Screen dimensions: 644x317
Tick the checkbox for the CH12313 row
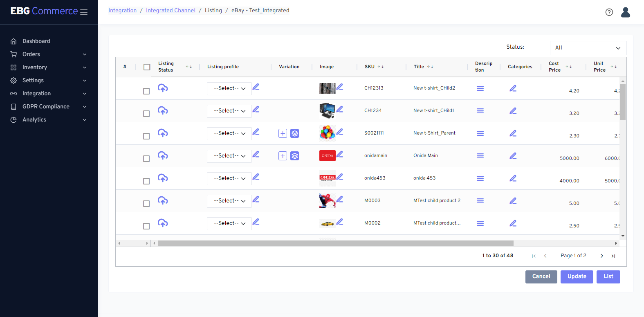coord(146,91)
